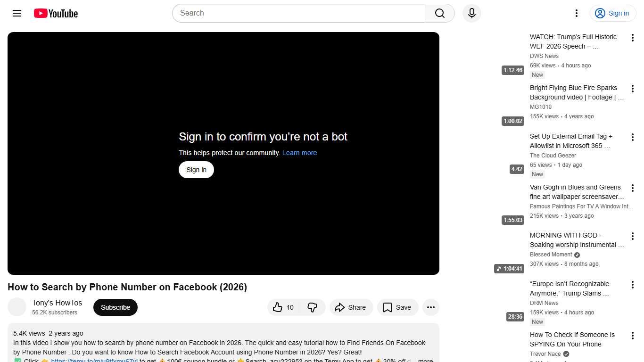The height and width of the screenshot is (362, 644).
Task: Click the Sign in button in the header
Action: tap(612, 13)
